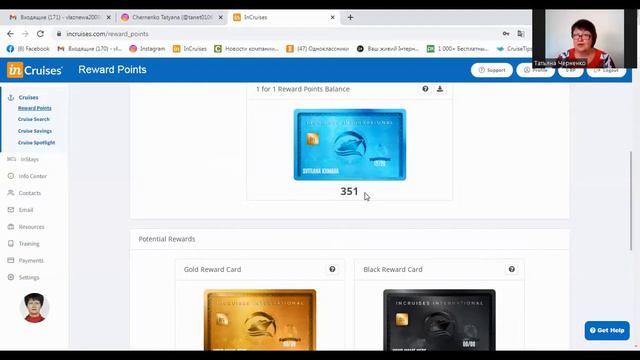Open Reward Points in sidebar

click(x=35, y=108)
